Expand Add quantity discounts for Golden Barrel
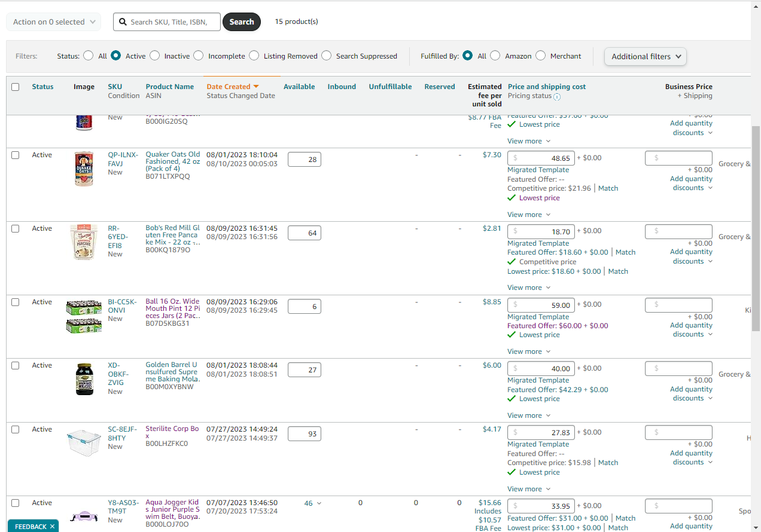 [x=692, y=393]
